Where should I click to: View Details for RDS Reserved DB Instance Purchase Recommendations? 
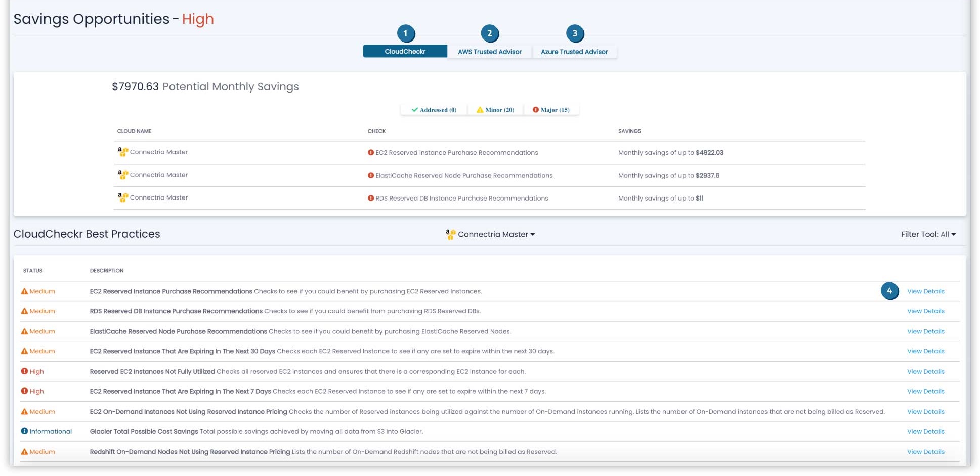coord(925,311)
